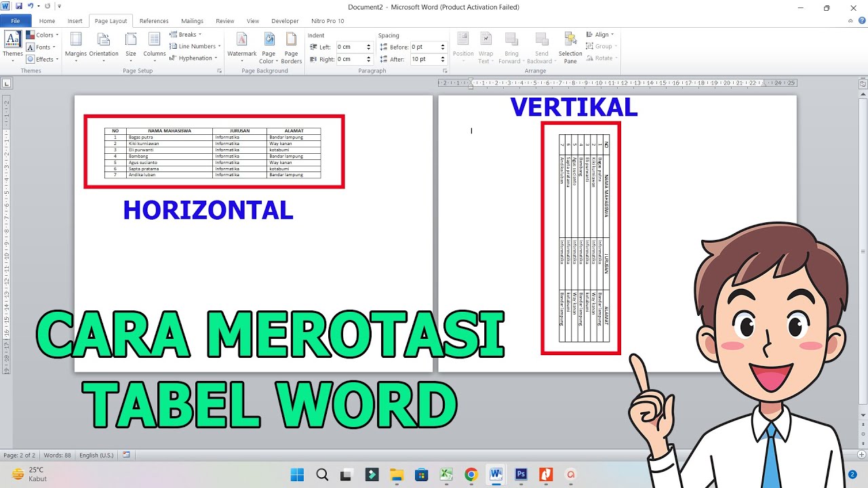This screenshot has height=488, width=868.
Task: Click the Redo icon in quick access toolbar
Action: tap(47, 7)
